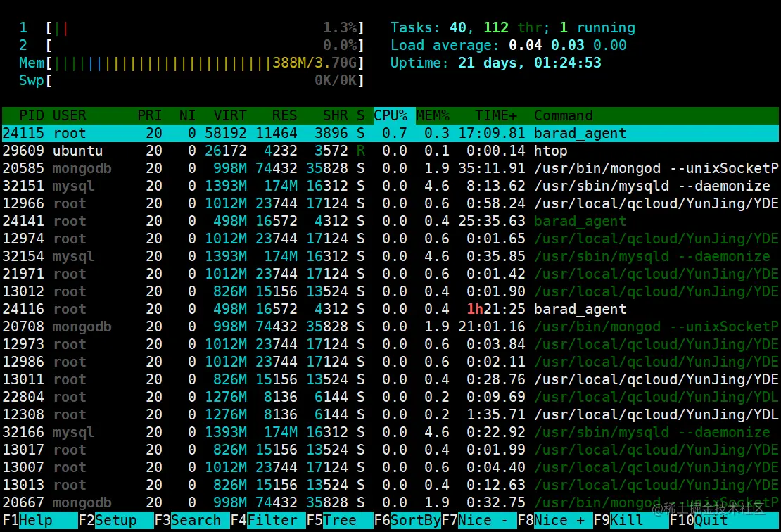
Task: Sort by the VIRT column header
Action: [229, 115]
